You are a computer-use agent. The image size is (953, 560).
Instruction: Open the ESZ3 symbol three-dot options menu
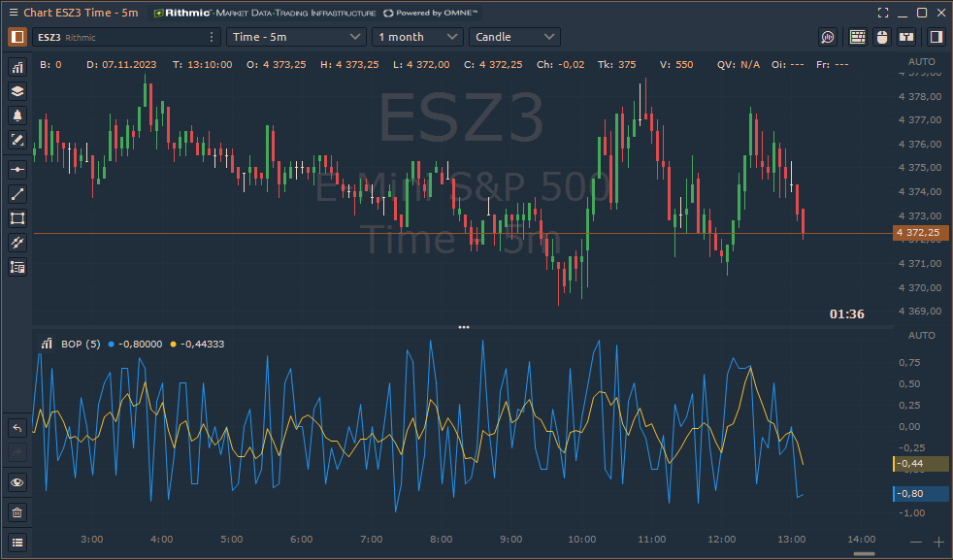[213, 37]
